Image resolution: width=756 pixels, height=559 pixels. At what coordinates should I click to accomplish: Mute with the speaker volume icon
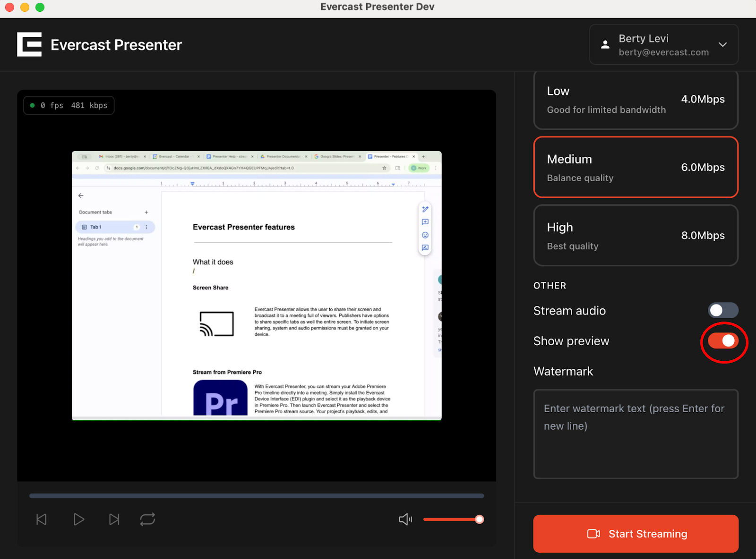pyautogui.click(x=405, y=519)
